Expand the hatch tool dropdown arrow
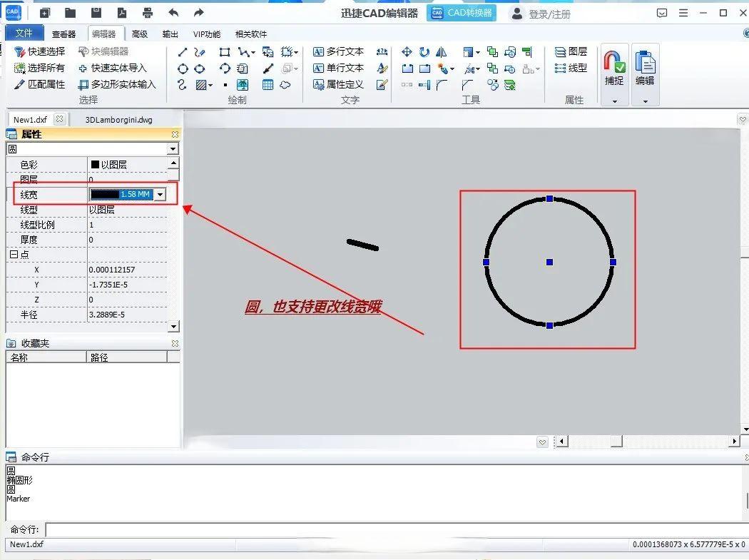Image resolution: width=749 pixels, height=560 pixels. click(211, 86)
